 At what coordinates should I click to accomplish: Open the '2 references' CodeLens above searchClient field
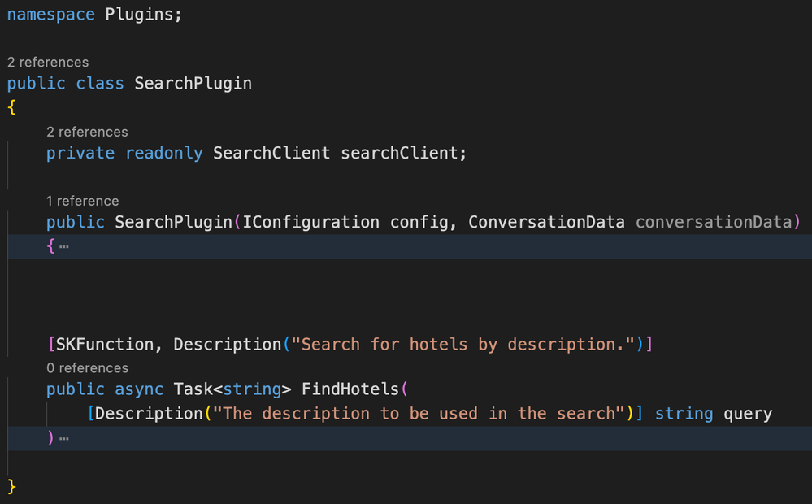pyautogui.click(x=87, y=132)
